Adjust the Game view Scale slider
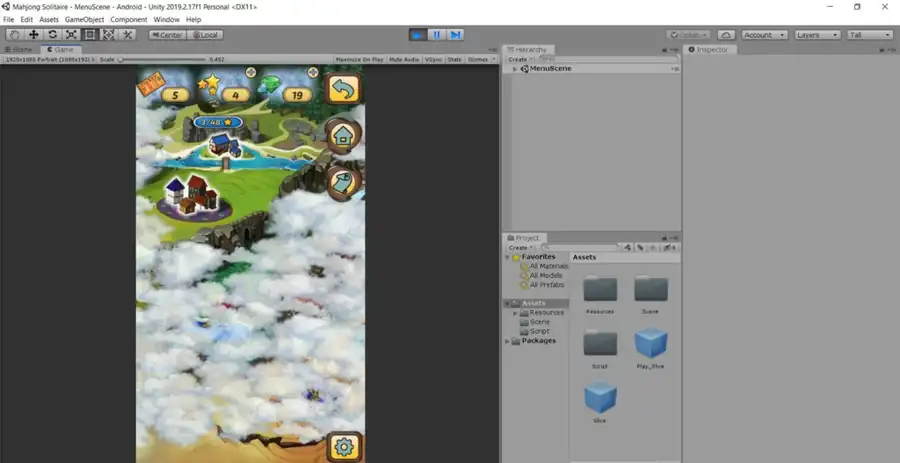The image size is (900, 463). 121,59
